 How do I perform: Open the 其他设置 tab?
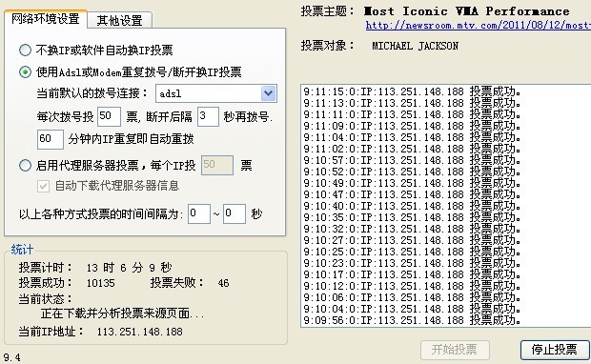click(x=119, y=20)
